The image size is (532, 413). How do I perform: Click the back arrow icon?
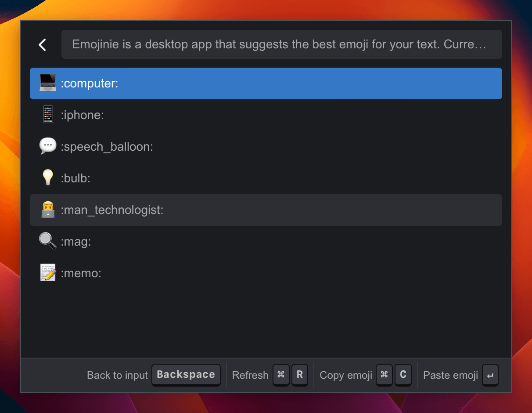(42, 44)
